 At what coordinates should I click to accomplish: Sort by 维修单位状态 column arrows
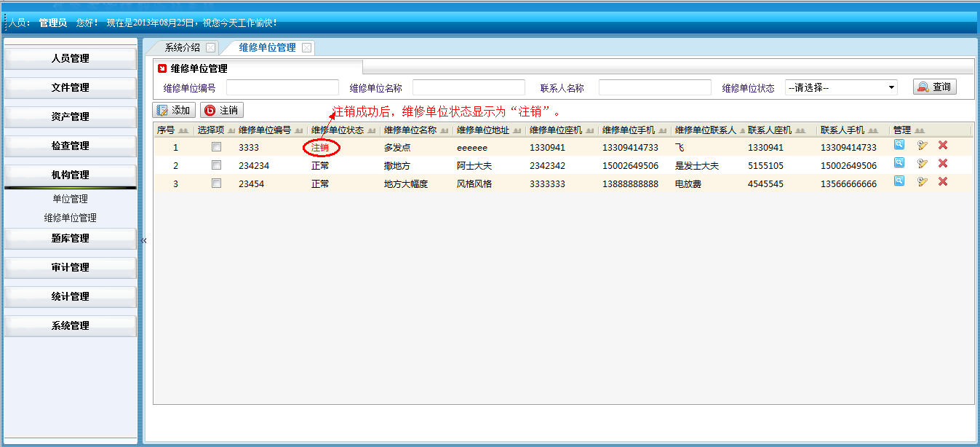[x=373, y=130]
